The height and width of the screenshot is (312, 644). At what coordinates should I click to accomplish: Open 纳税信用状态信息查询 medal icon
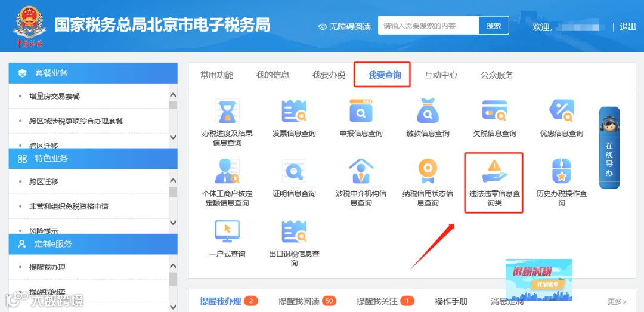pos(428,171)
